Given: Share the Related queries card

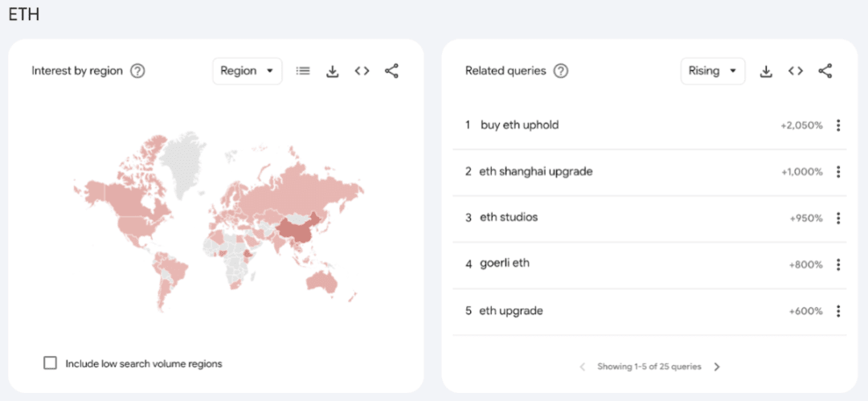Looking at the screenshot, I should pos(825,71).
